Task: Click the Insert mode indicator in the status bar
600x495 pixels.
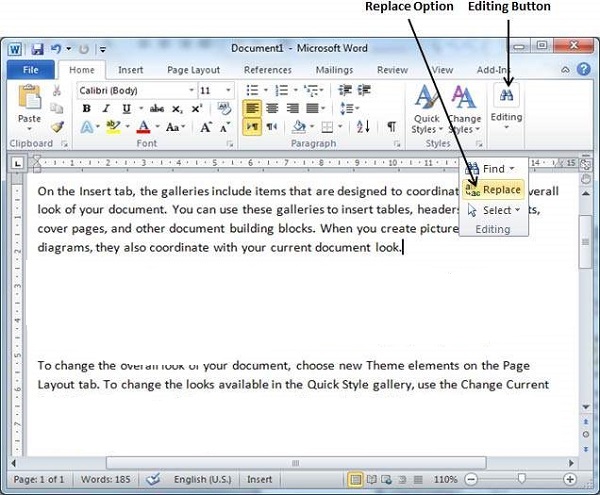Action: click(x=259, y=479)
